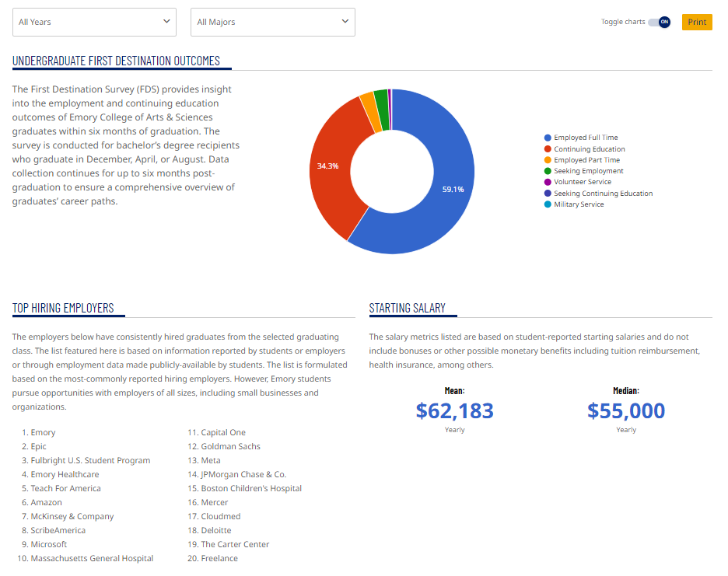Viewport: 728px width, 576px height.
Task: Open the All Majors dropdown
Action: coord(272,22)
